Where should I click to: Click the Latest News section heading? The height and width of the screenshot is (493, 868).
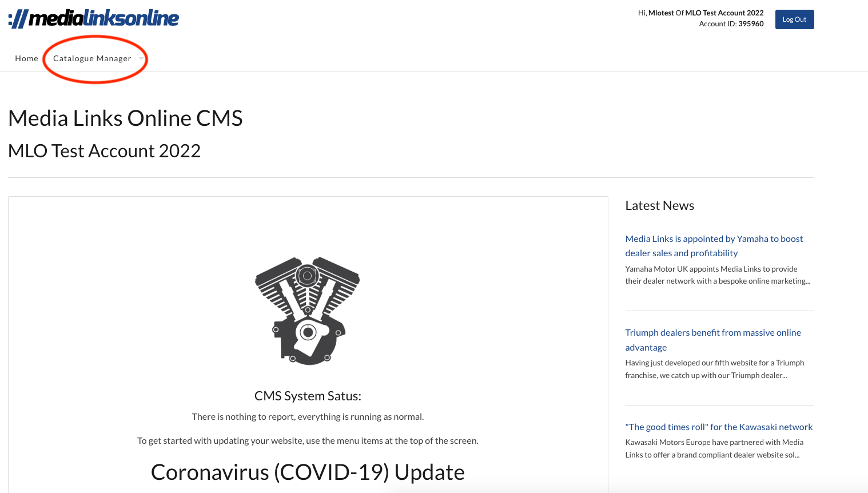click(659, 205)
